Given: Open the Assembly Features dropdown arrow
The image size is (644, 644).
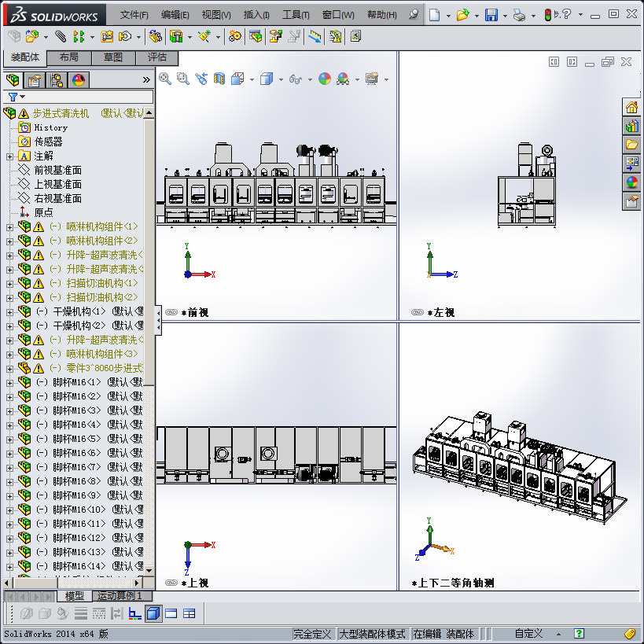Looking at the screenshot, I should pos(190,38).
